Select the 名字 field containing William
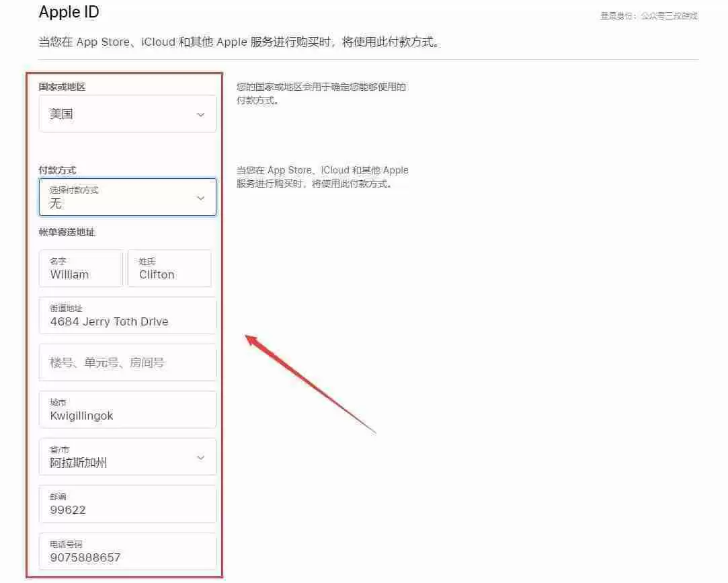 click(80, 268)
